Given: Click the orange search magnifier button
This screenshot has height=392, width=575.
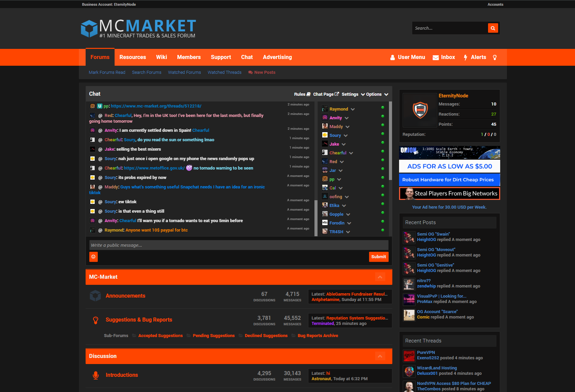Looking at the screenshot, I should click(x=493, y=28).
